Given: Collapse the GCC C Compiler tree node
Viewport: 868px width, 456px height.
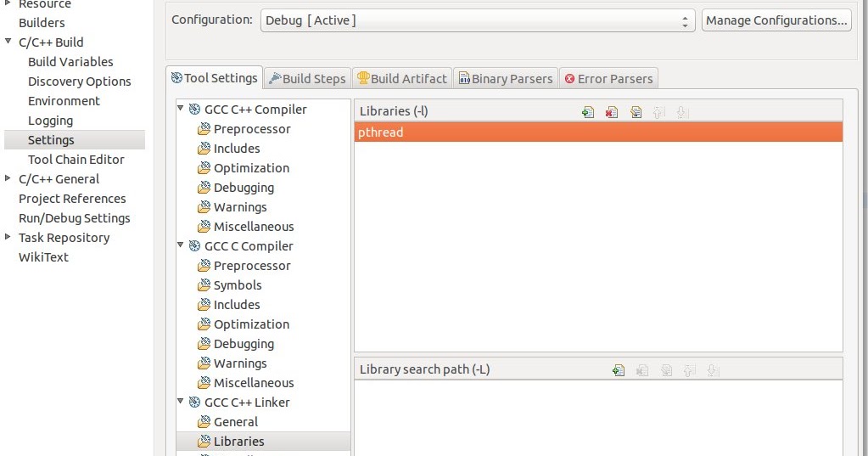Looking at the screenshot, I should pos(181,245).
